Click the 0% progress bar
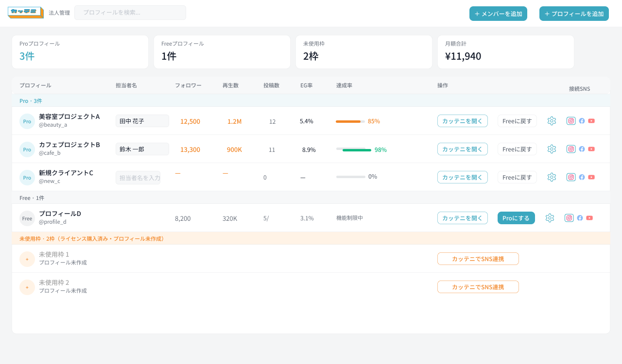 pyautogui.click(x=351, y=177)
